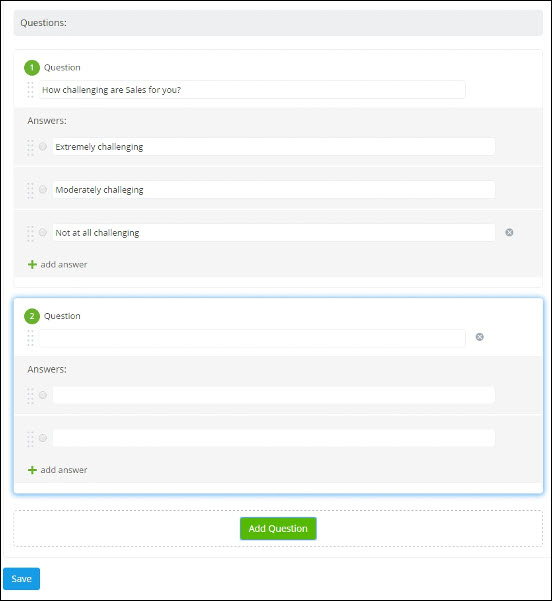Click the drag handle beside 'Moderately challeging' answer
Image resolution: width=552 pixels, height=601 pixels.
point(30,190)
